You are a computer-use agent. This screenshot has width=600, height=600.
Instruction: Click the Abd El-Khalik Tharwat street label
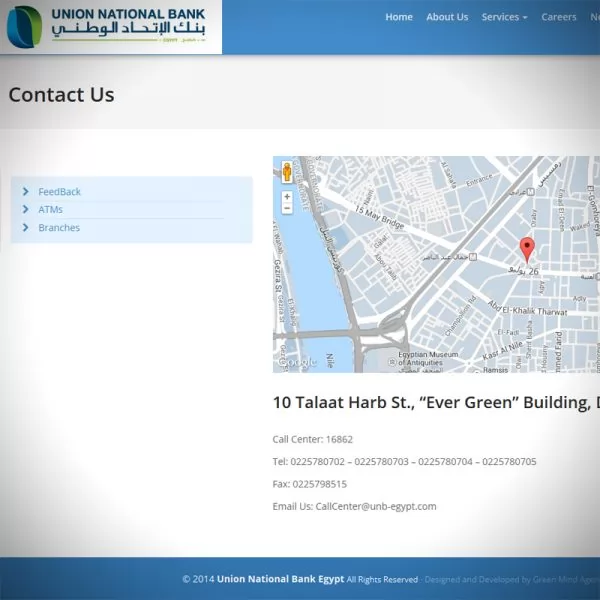coord(527,308)
